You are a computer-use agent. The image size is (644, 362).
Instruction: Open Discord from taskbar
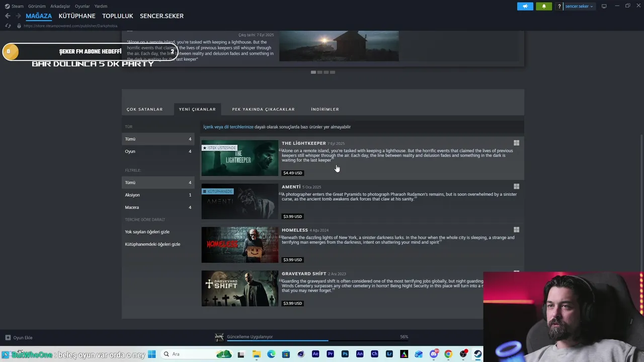tap(434, 354)
